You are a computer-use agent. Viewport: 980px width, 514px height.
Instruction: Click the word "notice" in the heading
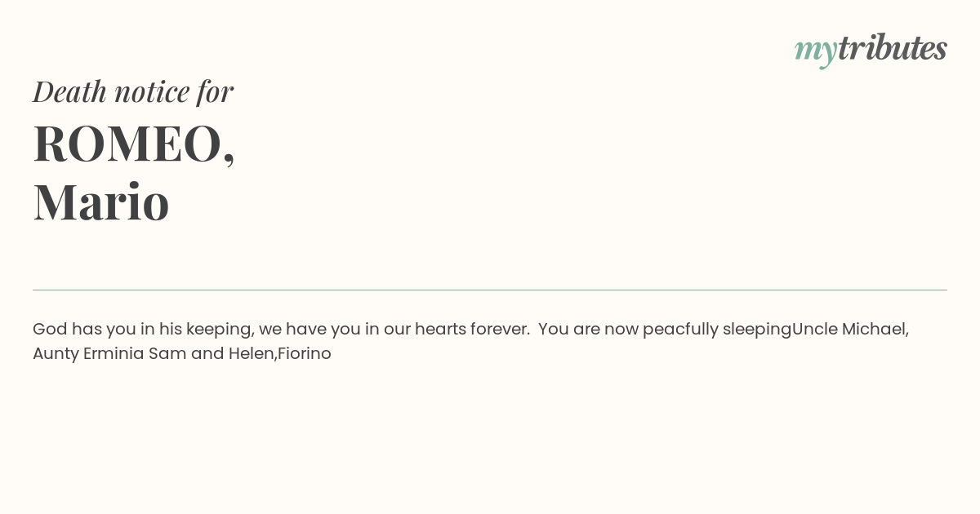pyautogui.click(x=152, y=92)
